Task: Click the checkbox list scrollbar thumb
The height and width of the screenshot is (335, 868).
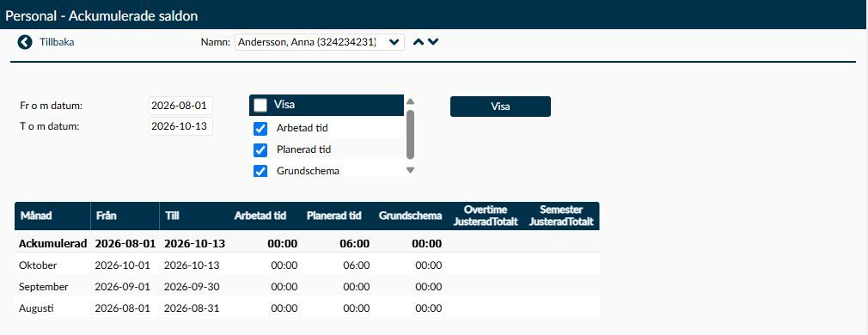Action: coord(410,135)
